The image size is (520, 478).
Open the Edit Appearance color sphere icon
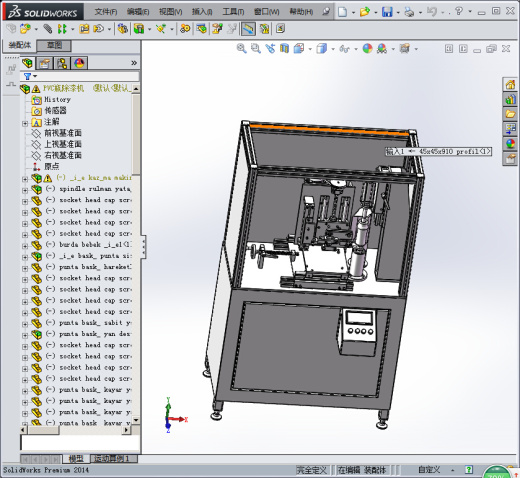(x=367, y=49)
